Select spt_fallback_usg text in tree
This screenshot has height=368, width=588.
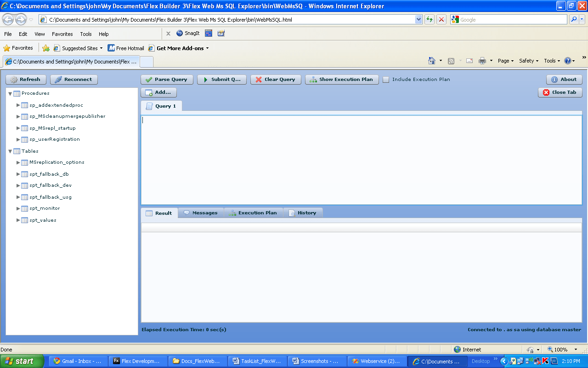pyautogui.click(x=51, y=197)
